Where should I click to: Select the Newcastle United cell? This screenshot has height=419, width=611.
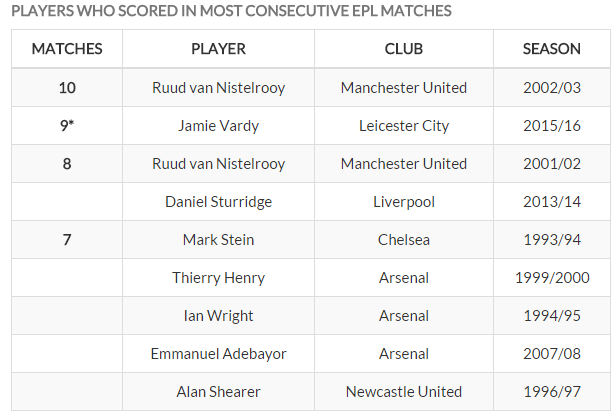tap(403, 392)
